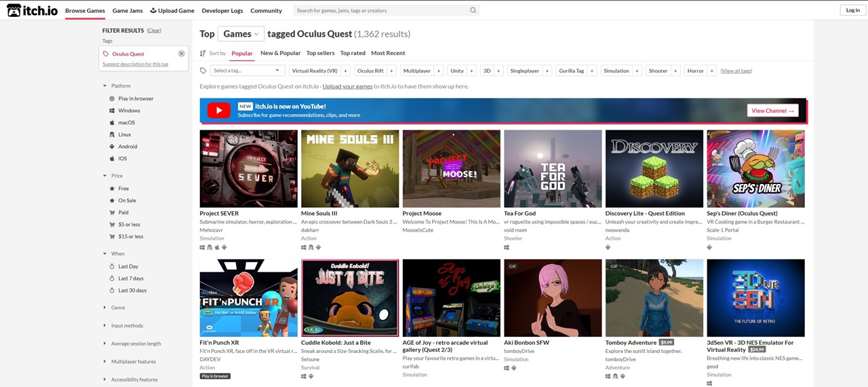
Task: Open Developer Logs in the top navigation
Action: click(222, 10)
